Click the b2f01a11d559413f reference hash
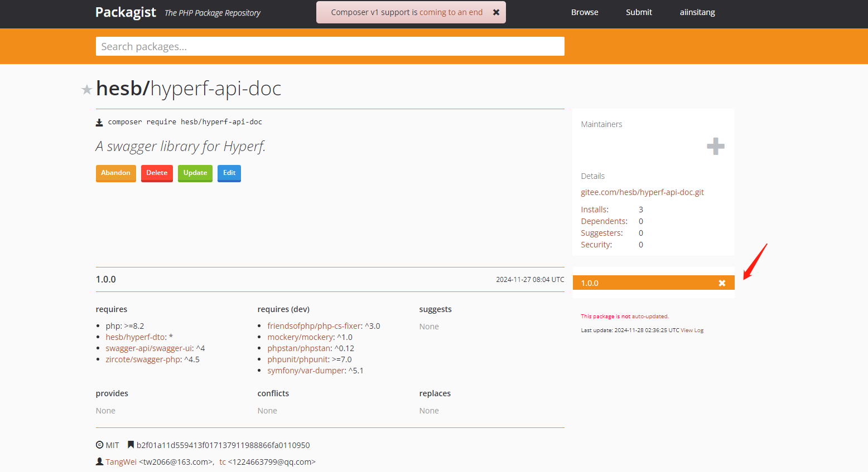The width and height of the screenshot is (868, 472). (223, 445)
